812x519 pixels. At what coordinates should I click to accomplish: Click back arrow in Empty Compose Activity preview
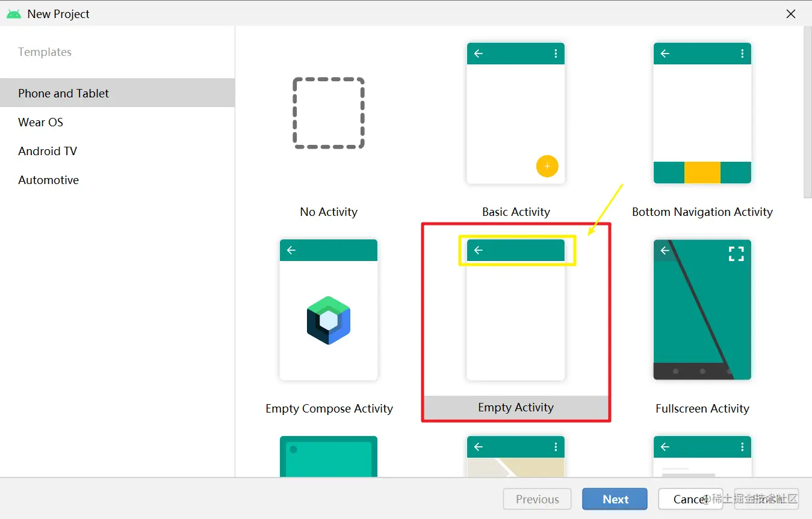pos(291,250)
